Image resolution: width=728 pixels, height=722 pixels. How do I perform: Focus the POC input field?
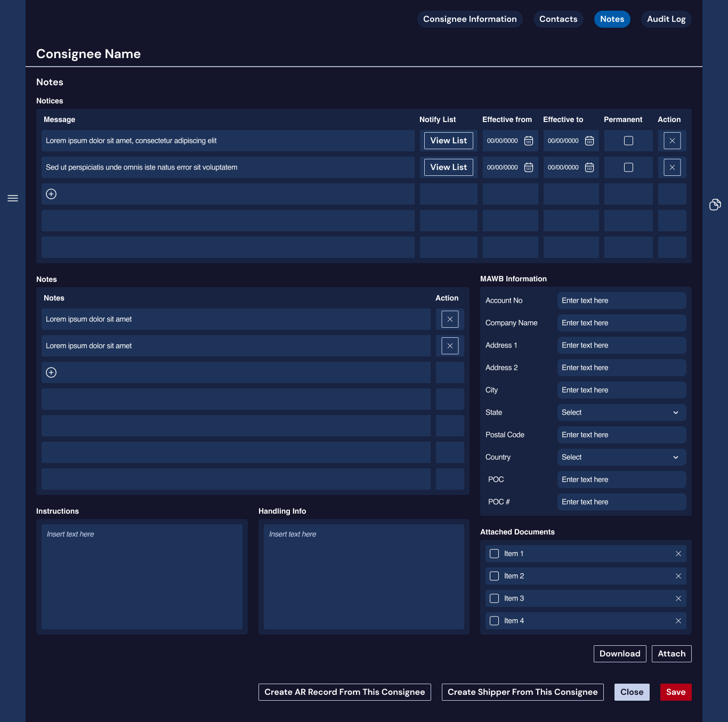pyautogui.click(x=622, y=480)
